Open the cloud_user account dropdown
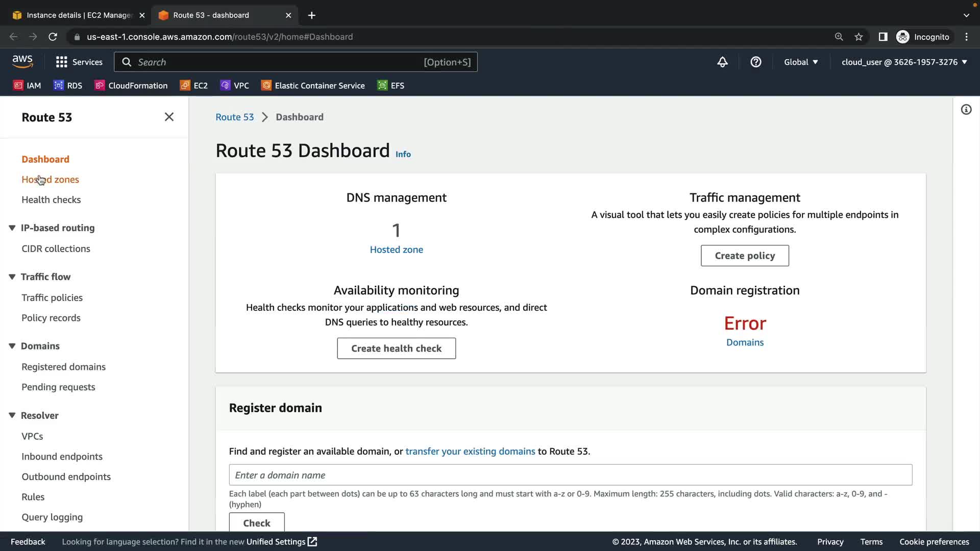Screen dimensions: 980x551 coord(904,62)
